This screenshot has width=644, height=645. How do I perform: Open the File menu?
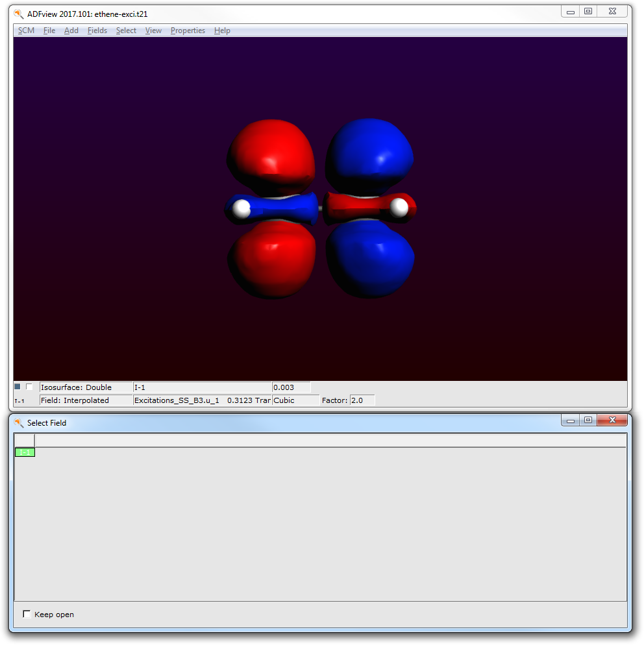click(x=49, y=30)
